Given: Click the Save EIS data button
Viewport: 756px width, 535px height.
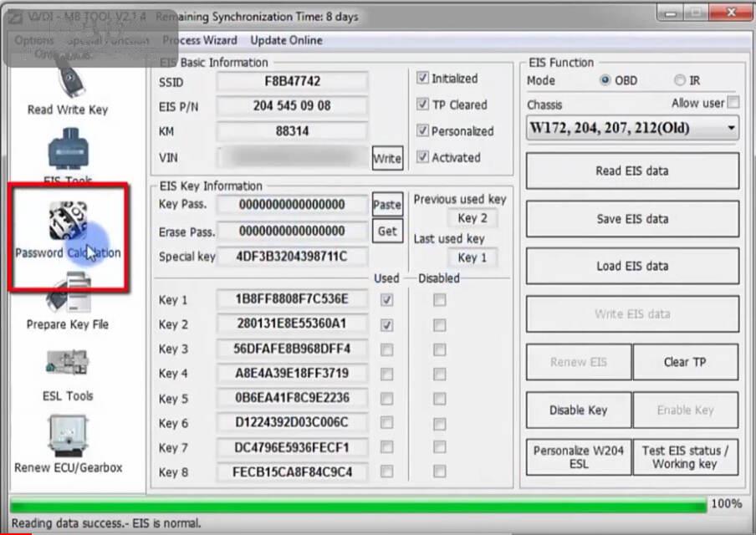Looking at the screenshot, I should pos(632,219).
